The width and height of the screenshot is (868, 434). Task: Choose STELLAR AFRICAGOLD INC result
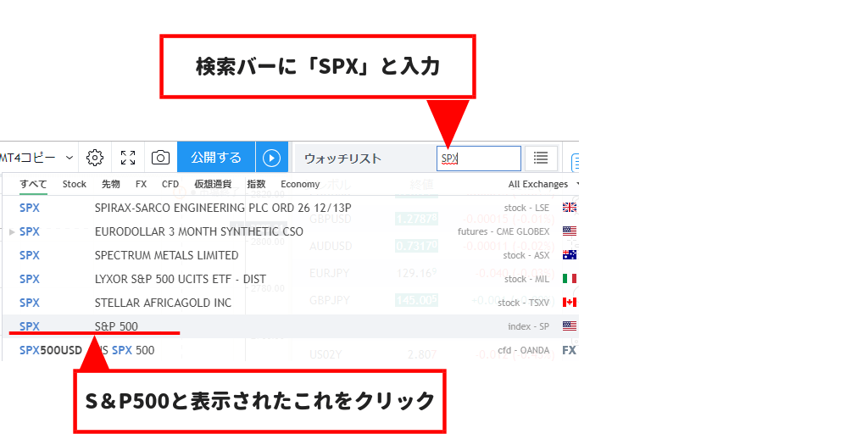click(291, 303)
